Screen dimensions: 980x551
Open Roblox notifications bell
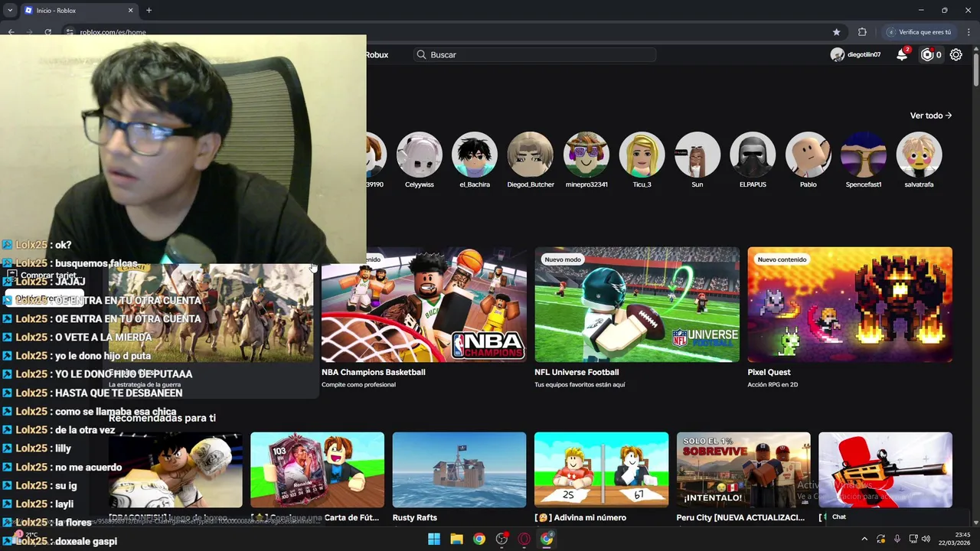tap(903, 54)
